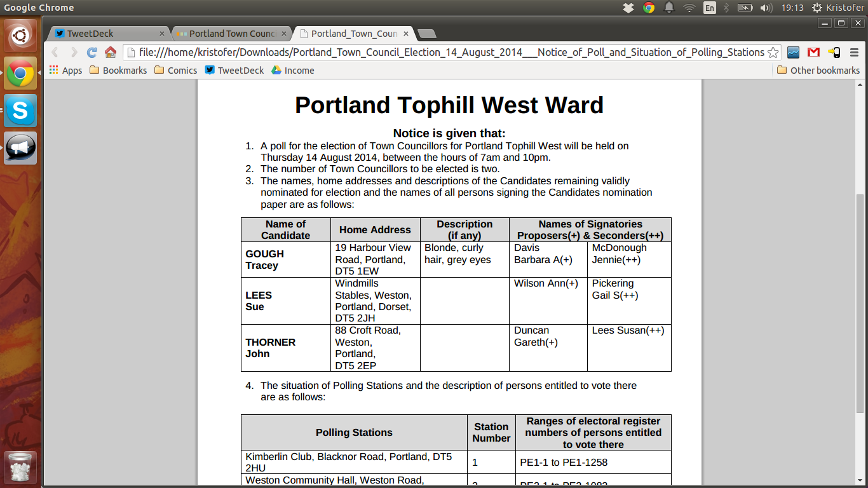Go forward with the forward arrow
The width and height of the screenshot is (868, 488).
coord(74,52)
